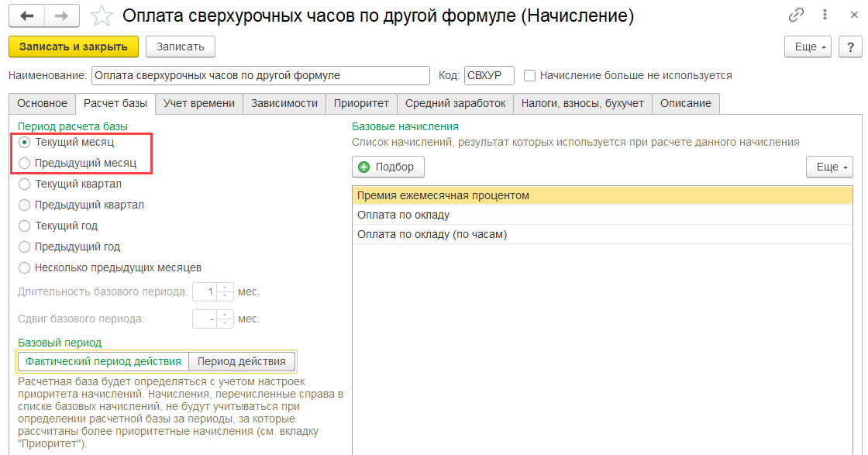Choose 'Текущий квартал' as base period

(x=25, y=184)
